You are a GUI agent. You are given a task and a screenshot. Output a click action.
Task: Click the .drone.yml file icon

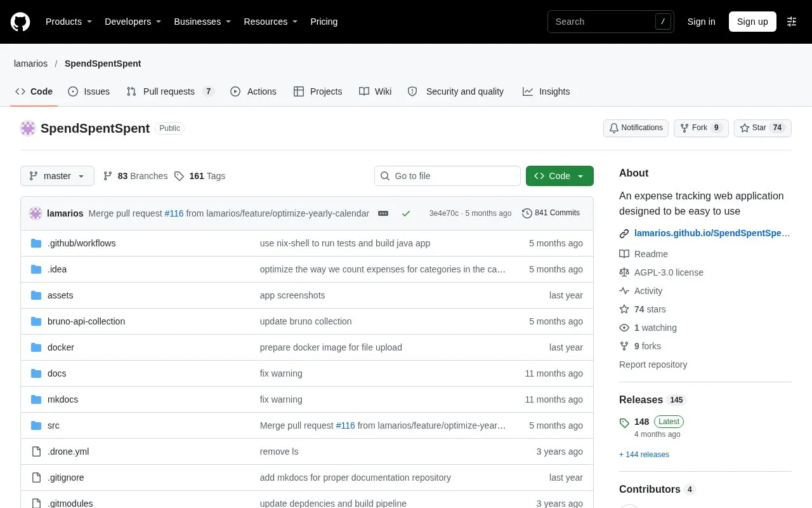[36, 451]
